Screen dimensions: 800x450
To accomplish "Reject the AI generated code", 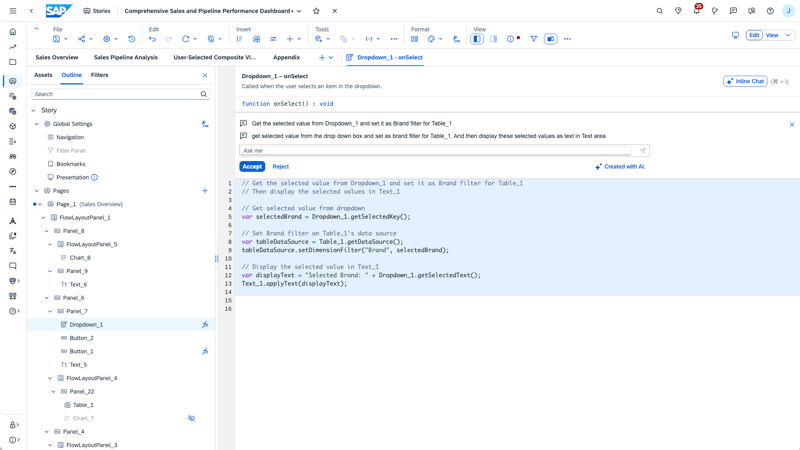I will [x=281, y=166].
